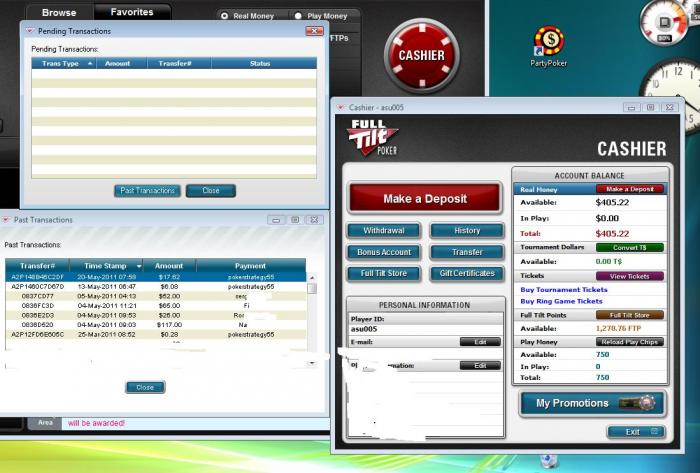Click Close in the Past Transactions window
The height and width of the screenshot is (473, 700).
[145, 387]
